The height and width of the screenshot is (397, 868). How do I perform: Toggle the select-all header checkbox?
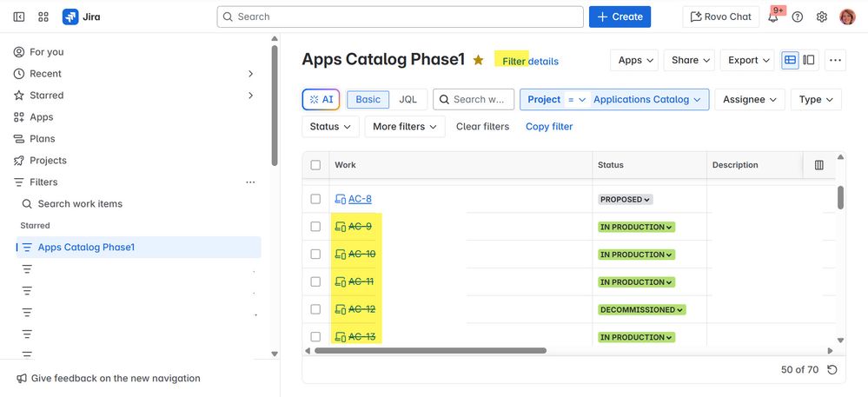coord(315,165)
